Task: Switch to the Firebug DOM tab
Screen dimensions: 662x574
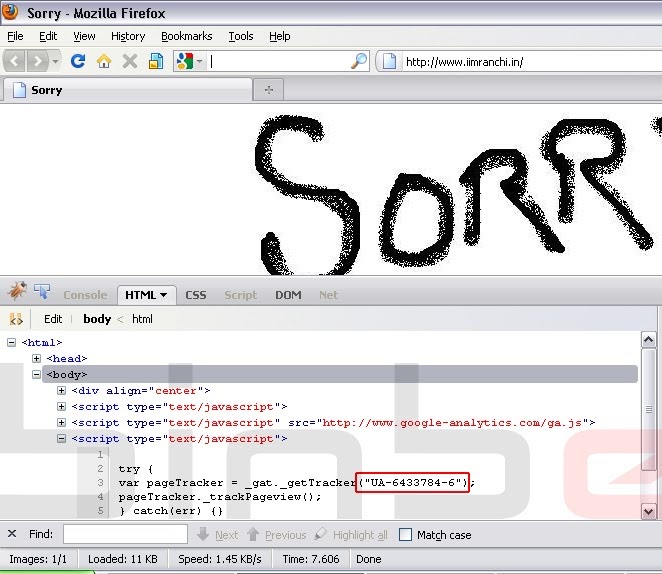Action: coord(288,295)
